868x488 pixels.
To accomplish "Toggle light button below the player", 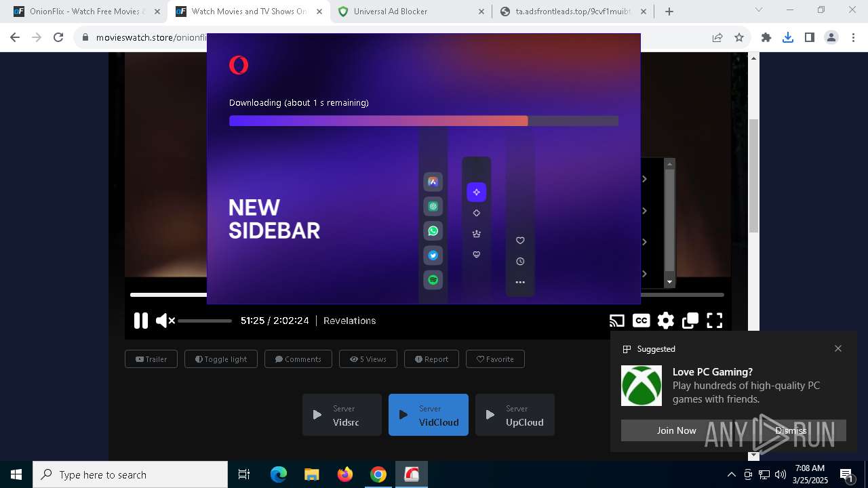I will click(x=221, y=359).
